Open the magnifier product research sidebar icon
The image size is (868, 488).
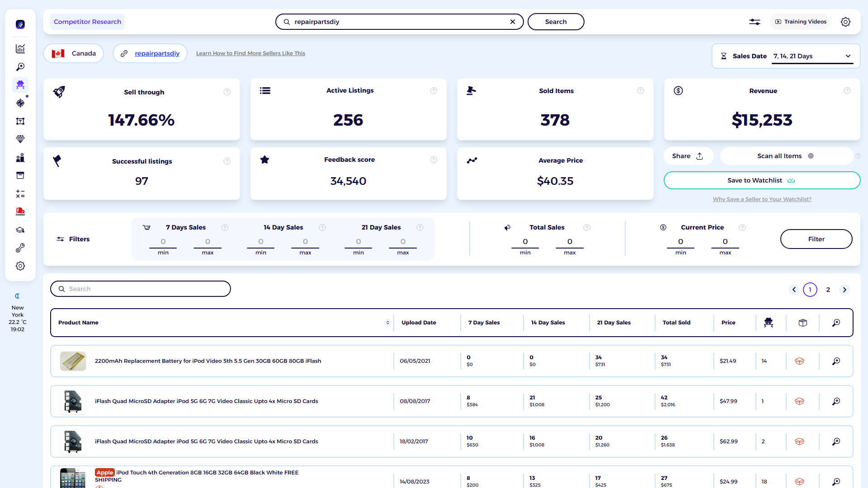[x=20, y=67]
